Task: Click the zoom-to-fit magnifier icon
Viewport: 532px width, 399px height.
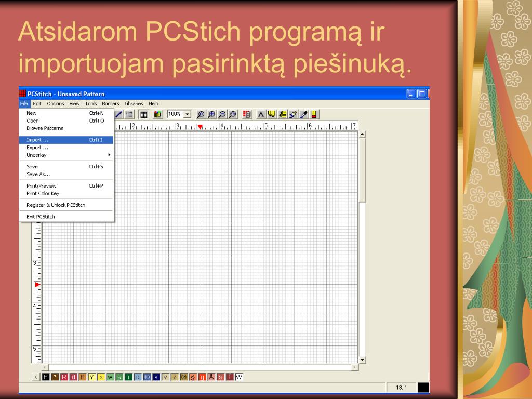Action: (201, 114)
